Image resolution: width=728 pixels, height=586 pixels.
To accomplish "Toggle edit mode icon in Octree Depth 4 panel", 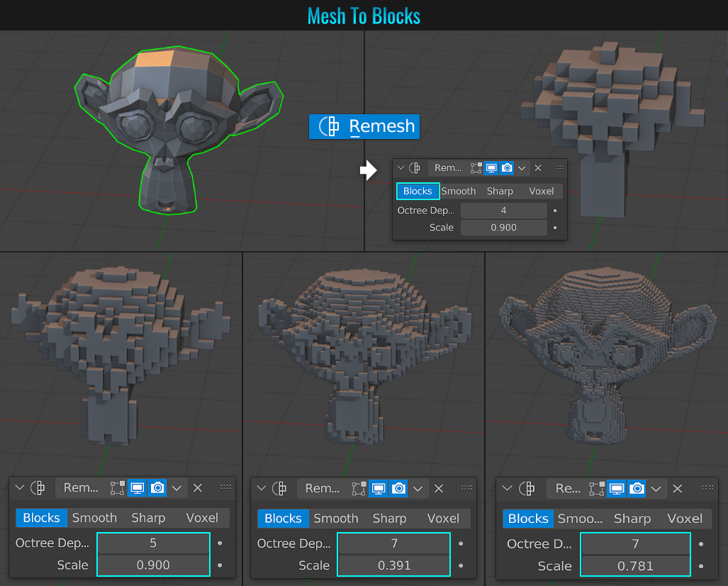I will [x=476, y=167].
